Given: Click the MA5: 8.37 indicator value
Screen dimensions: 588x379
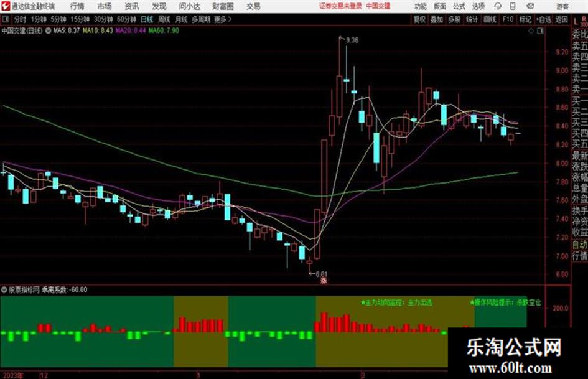Looking at the screenshot, I should tap(67, 30).
